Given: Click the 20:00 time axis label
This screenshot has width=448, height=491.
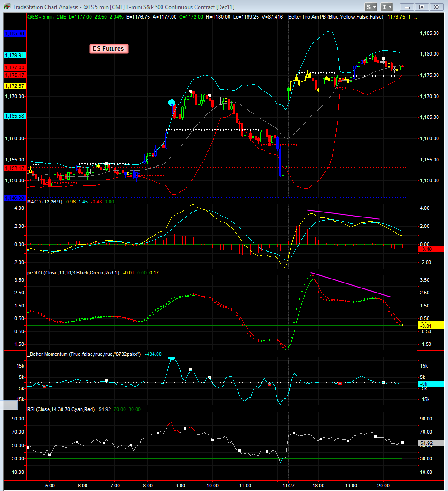Looking at the screenshot, I should click(383, 486).
